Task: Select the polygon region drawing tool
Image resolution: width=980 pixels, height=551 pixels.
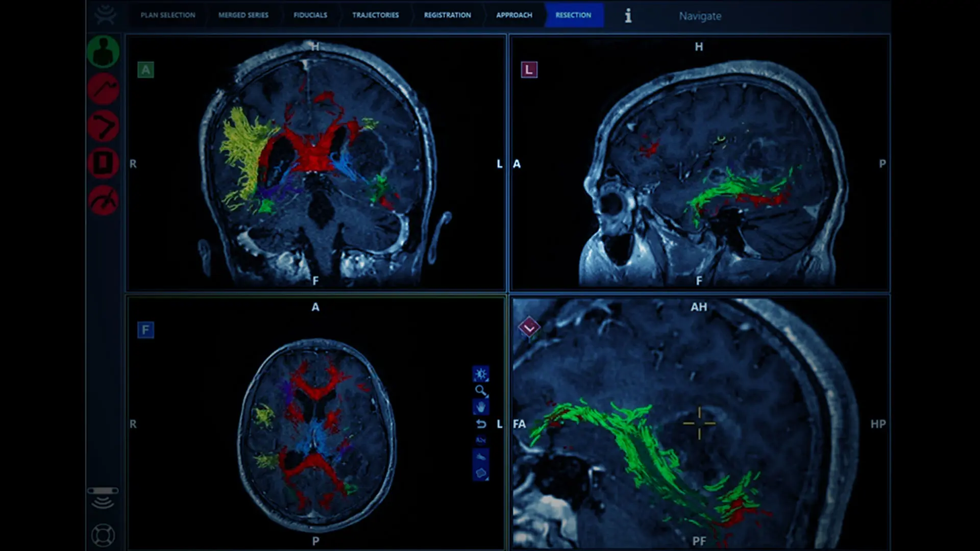Action: click(x=480, y=473)
